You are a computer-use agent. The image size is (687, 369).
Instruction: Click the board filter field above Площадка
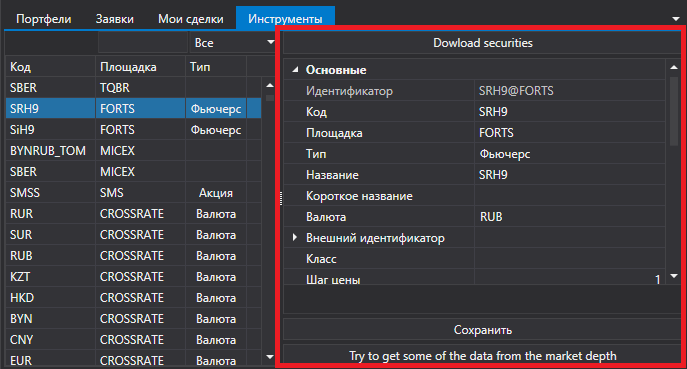[x=143, y=43]
